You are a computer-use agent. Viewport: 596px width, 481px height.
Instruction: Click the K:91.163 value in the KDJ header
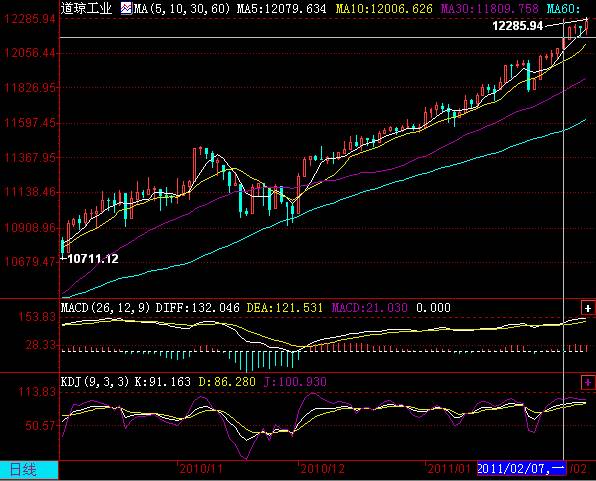[x=163, y=381]
